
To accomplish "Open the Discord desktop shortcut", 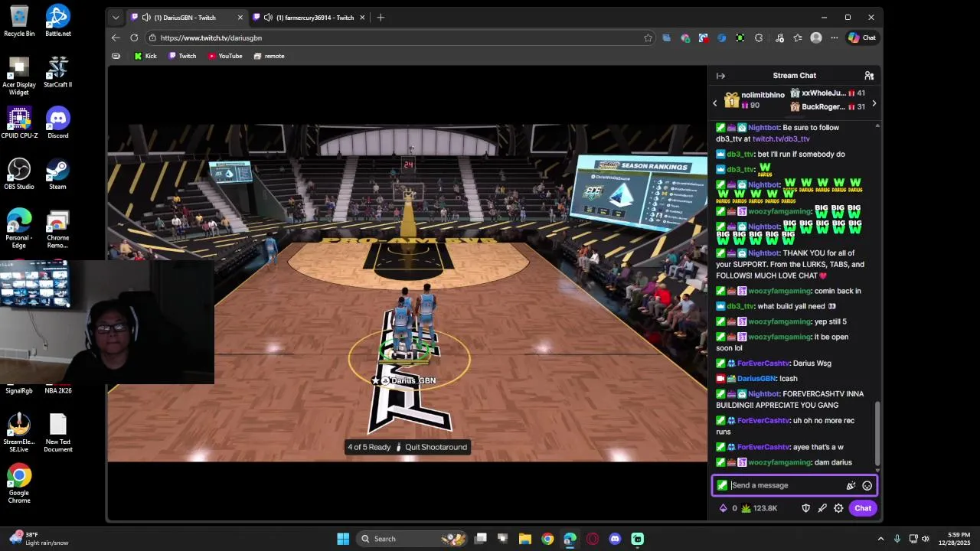I will (57, 122).
